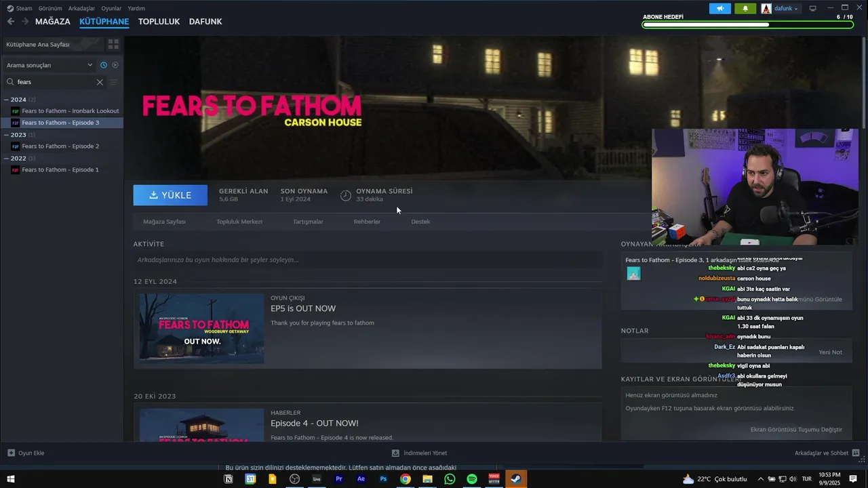This screenshot has width=868, height=488.
Task: Open WhatsApp from the taskbar
Action: point(450,479)
